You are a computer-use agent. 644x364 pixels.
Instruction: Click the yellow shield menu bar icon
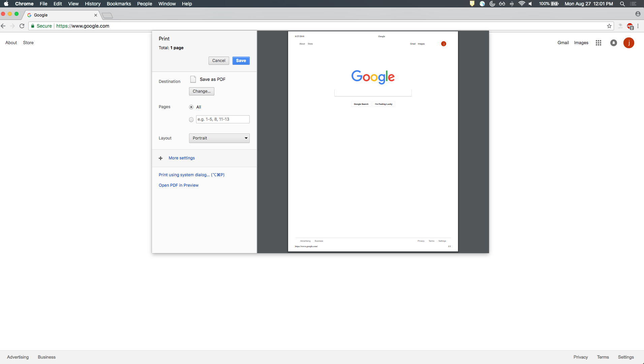pyautogui.click(x=472, y=4)
